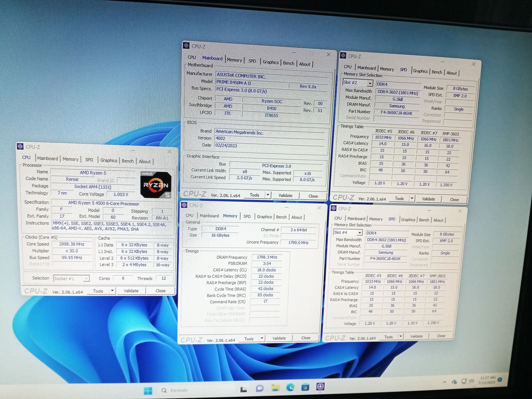Open the Windows Start menu

click(x=148, y=391)
